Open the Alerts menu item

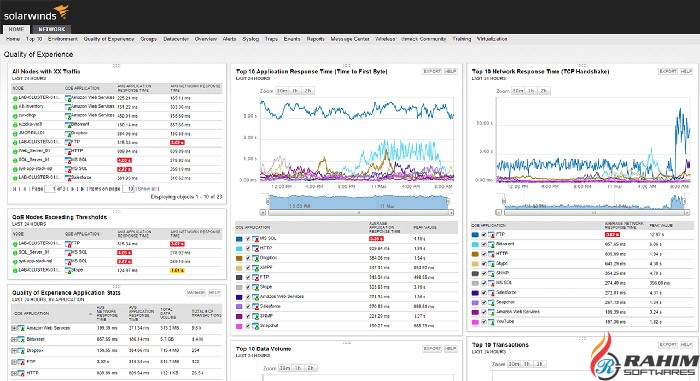[x=229, y=39]
